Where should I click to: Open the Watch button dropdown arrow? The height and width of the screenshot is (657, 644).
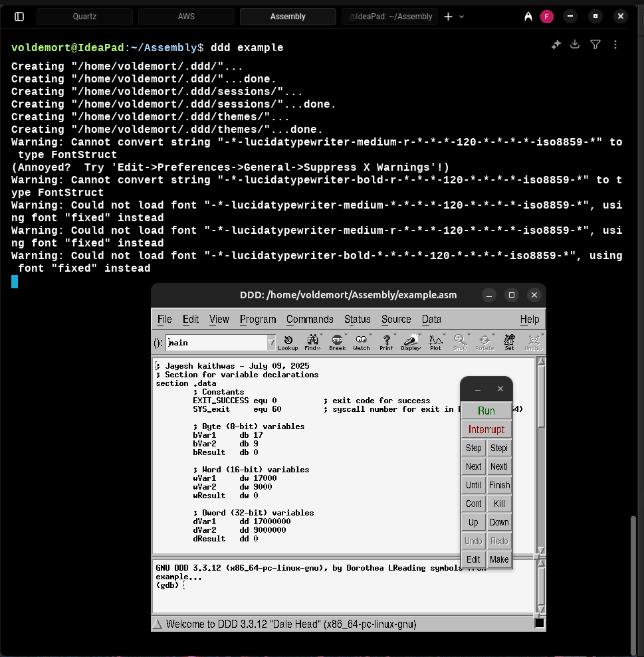[x=371, y=334]
